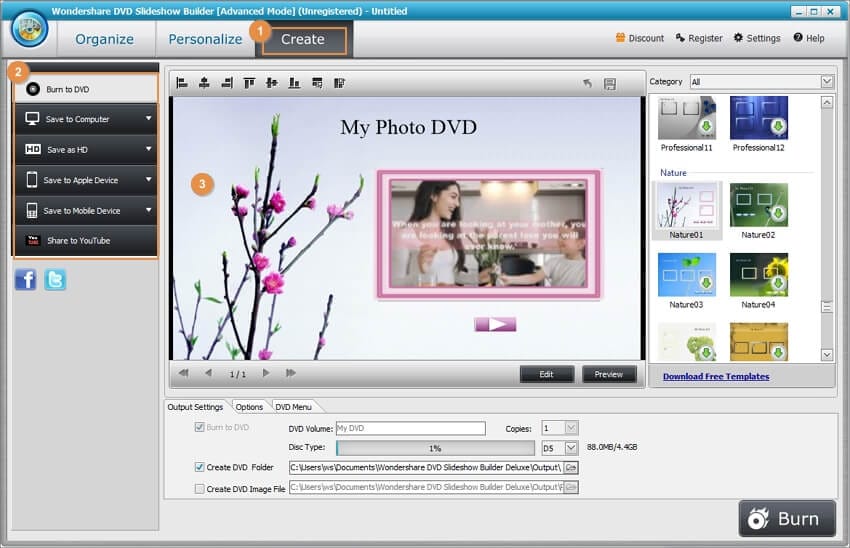Select the Nature01 template
Viewport: 850px width, 548px height.
tap(687, 211)
